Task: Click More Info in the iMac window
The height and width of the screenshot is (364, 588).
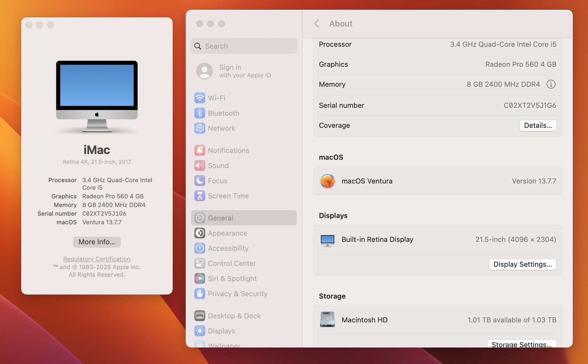Action: click(97, 242)
